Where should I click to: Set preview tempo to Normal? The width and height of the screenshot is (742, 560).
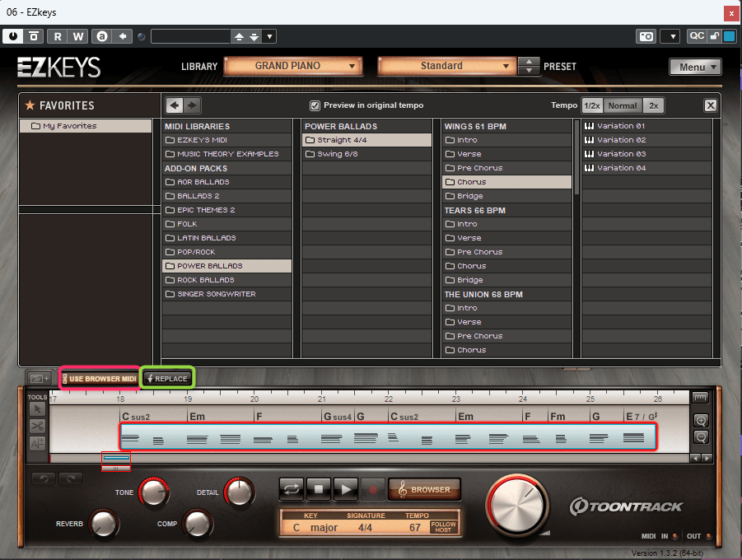click(623, 105)
